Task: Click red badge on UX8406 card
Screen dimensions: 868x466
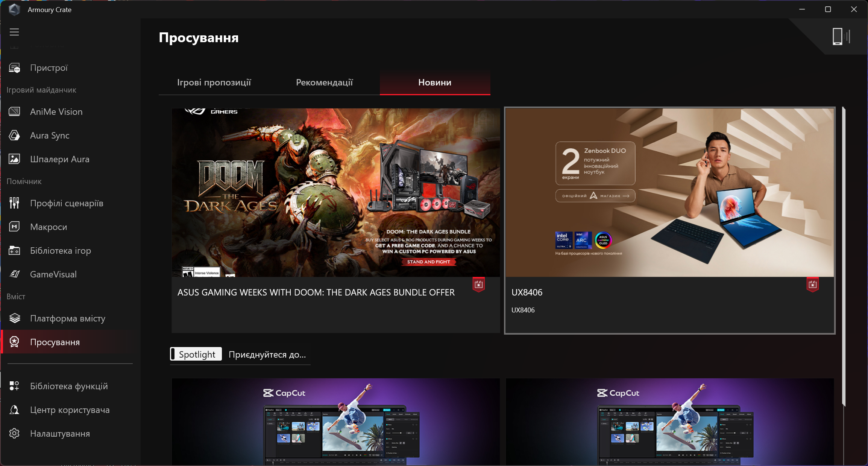Action: tap(812, 285)
